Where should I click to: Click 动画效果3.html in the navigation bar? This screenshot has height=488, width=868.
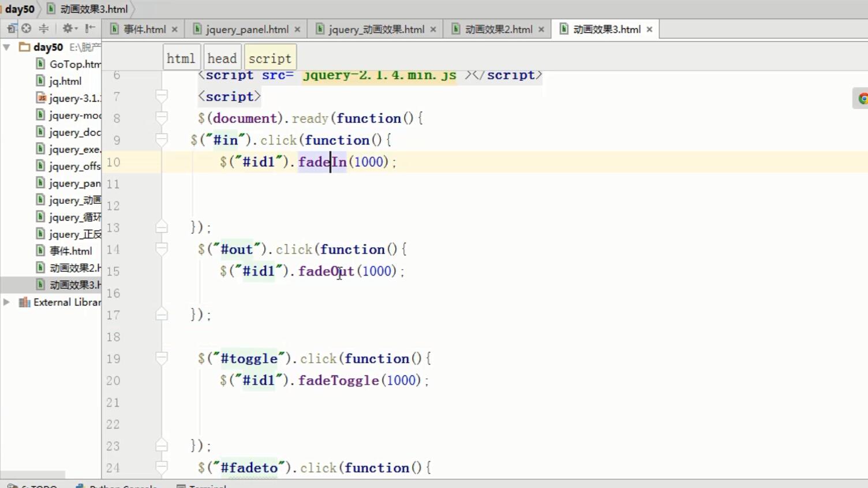[94, 9]
